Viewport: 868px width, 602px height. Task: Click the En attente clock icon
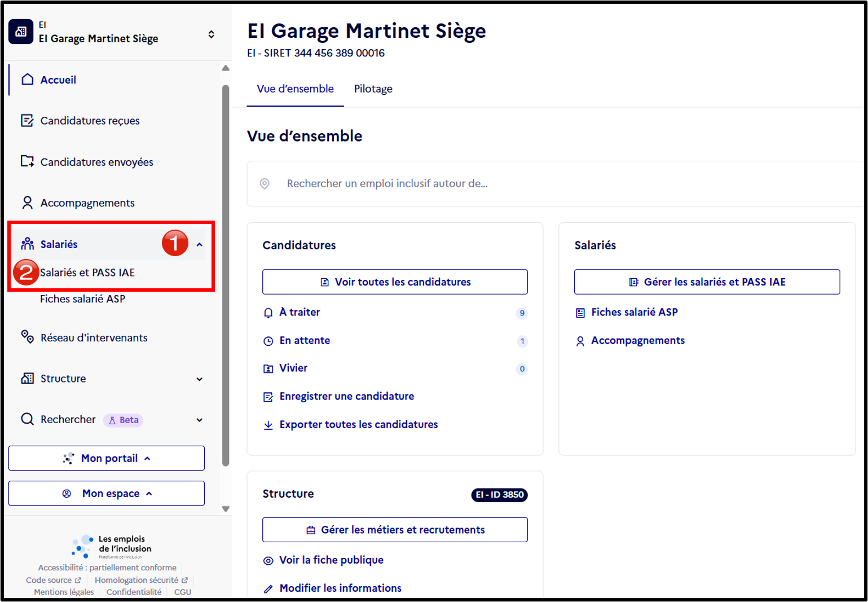pyautogui.click(x=268, y=341)
